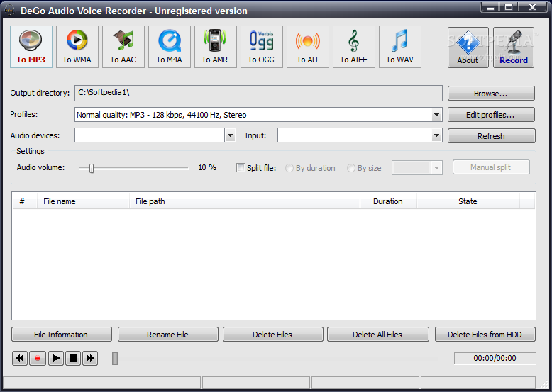Choose the To OGG Vorbis format
552x392 pixels.
pos(262,47)
